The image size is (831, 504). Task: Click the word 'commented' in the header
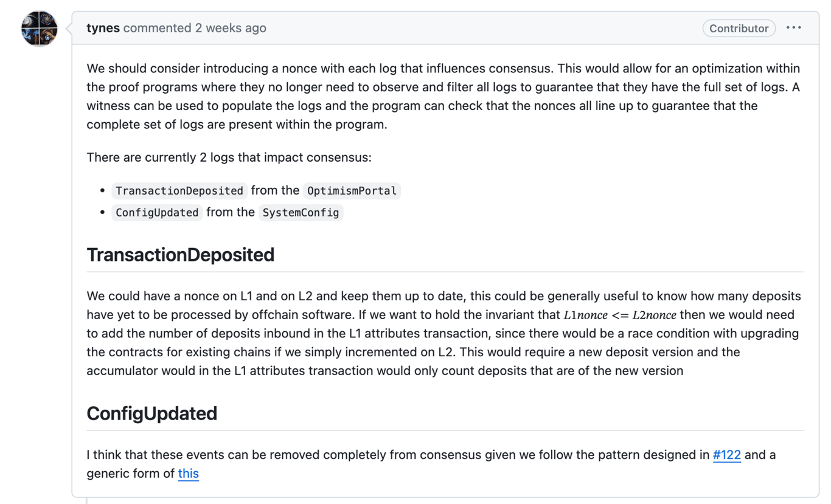click(x=157, y=28)
